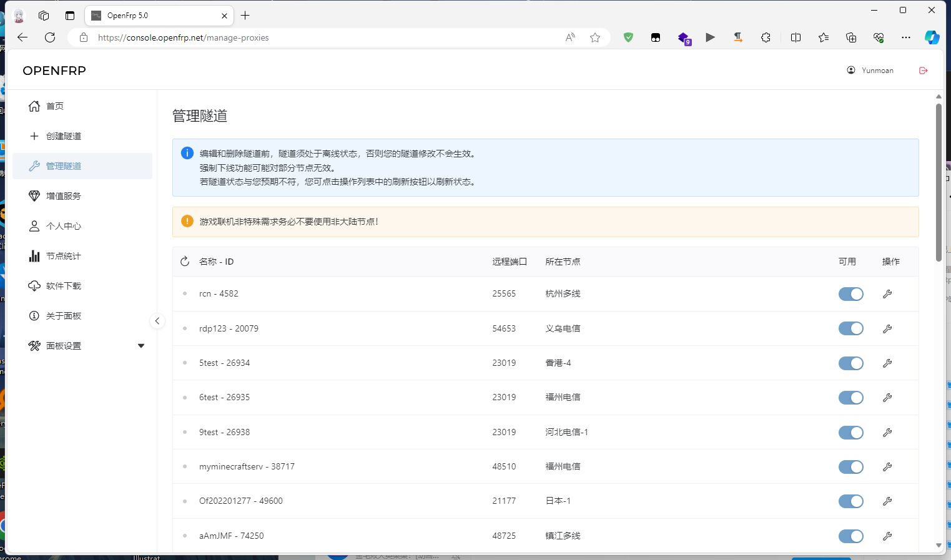Open wrench actions for myminecraftserv tunnel
The image size is (951, 560).
coord(887,467)
